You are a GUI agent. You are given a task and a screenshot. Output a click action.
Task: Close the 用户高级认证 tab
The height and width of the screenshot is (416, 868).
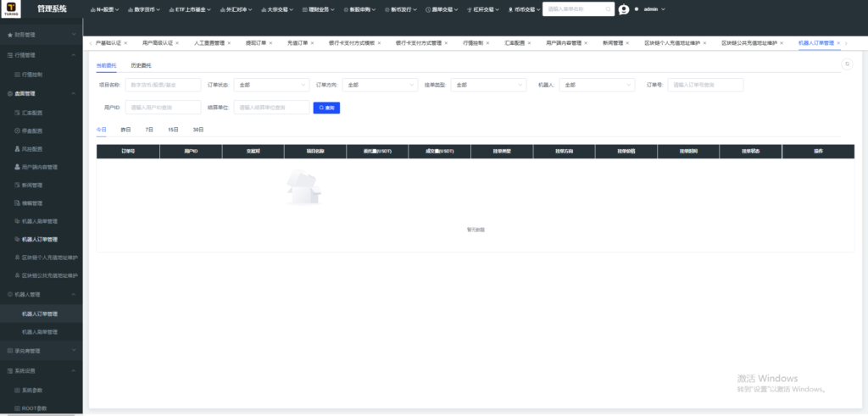coord(177,43)
